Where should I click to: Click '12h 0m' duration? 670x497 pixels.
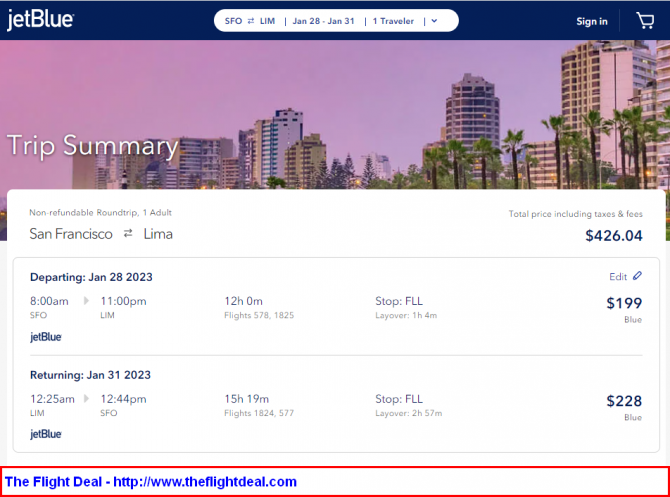tap(244, 301)
